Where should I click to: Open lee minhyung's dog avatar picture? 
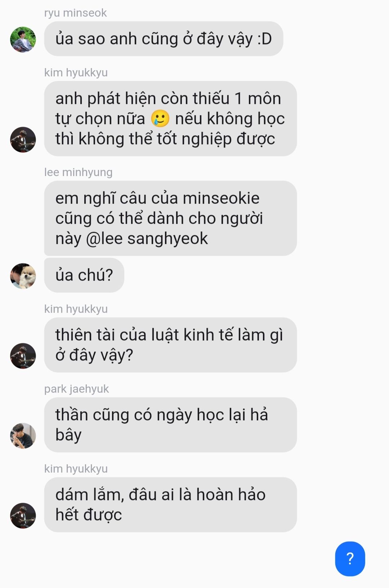[23, 276]
